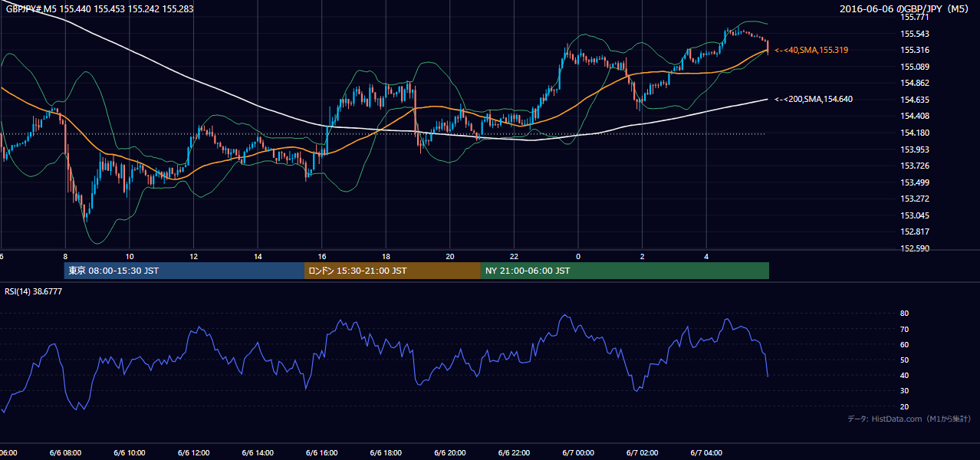
Task: Click the 6/6 12:00 time axis label
Action: 193,453
